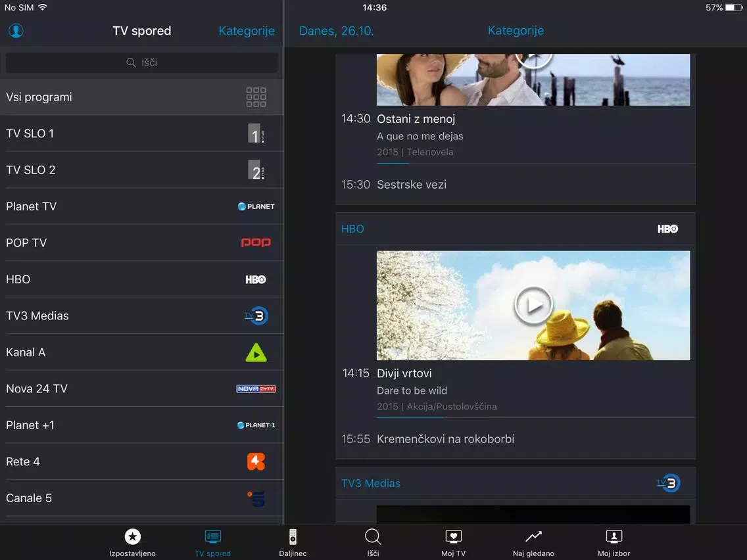Open the Ostani z menoj thumbnail
The image size is (747, 560).
click(x=533, y=80)
